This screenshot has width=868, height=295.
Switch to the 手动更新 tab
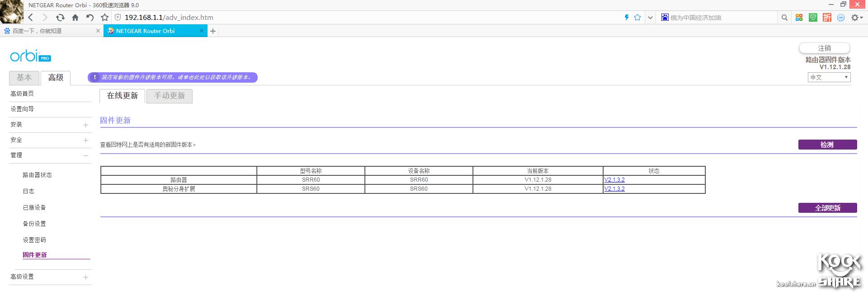[170, 96]
